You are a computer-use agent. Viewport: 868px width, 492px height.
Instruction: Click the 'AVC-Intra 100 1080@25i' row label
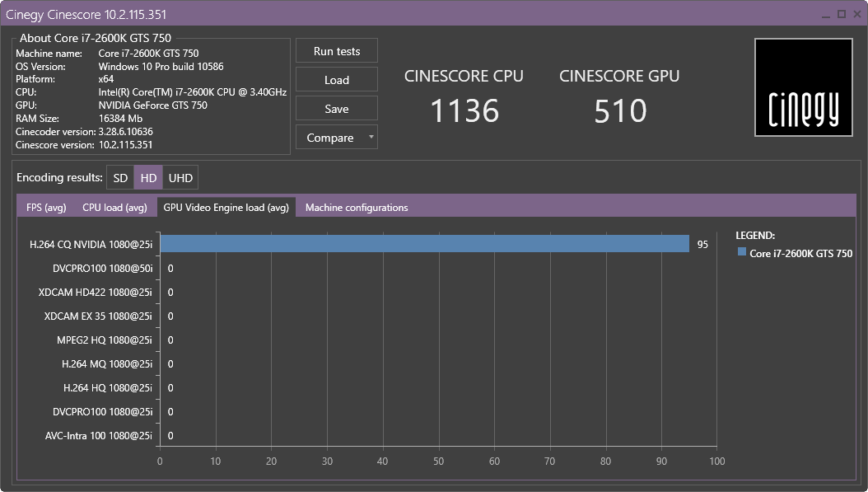click(99, 435)
